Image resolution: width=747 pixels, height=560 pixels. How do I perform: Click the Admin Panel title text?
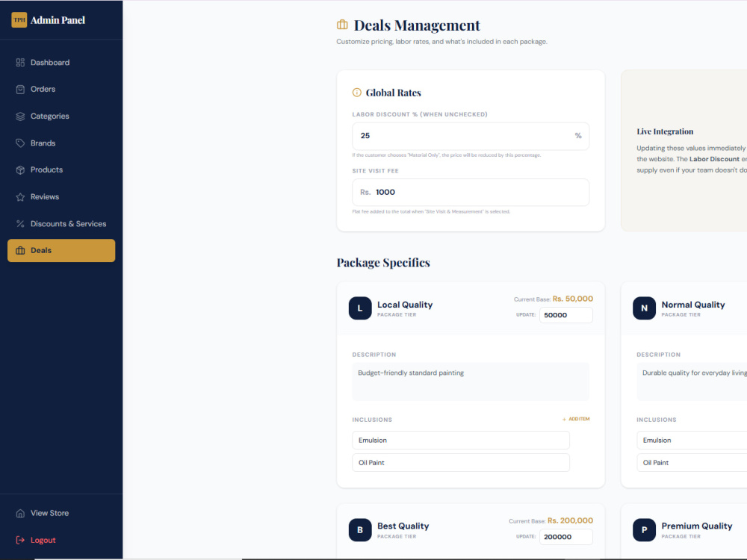pyautogui.click(x=58, y=20)
